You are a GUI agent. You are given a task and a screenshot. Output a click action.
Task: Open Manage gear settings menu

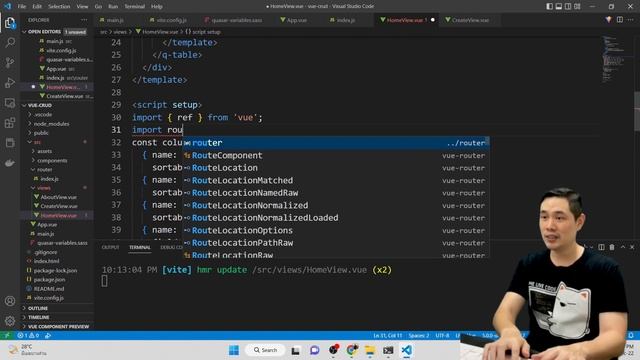(x=10, y=321)
